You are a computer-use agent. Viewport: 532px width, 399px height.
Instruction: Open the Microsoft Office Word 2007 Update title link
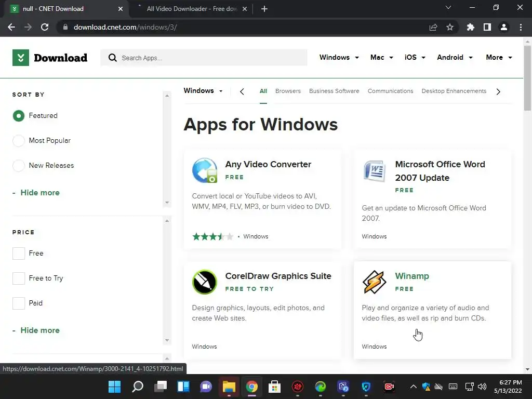click(x=440, y=171)
